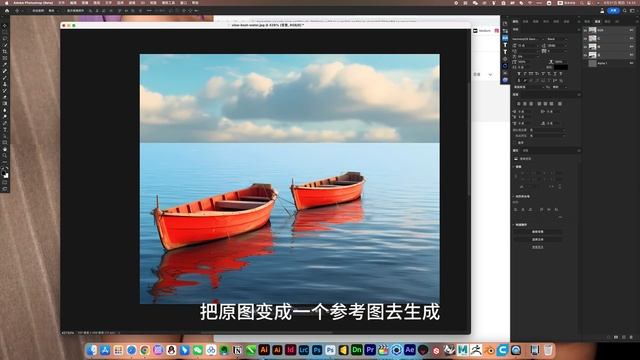The height and width of the screenshot is (360, 640).
Task: Open ZBrush from the Dock
Action: click(x=476, y=350)
